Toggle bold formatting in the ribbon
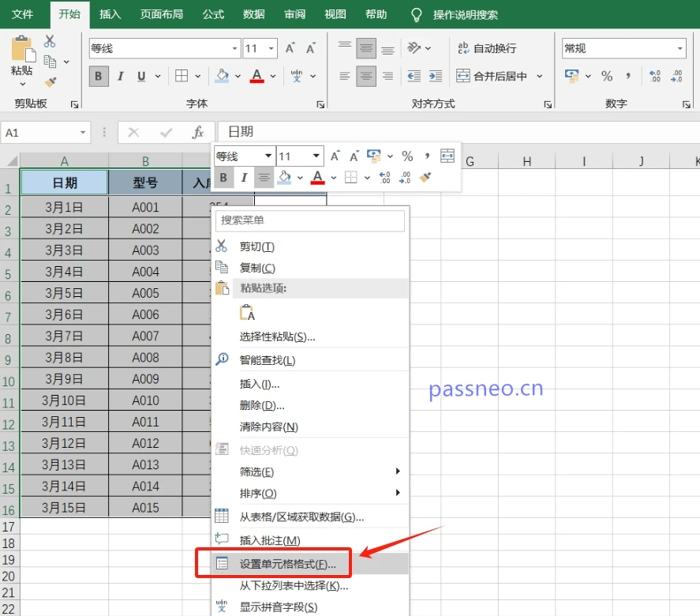700x616 pixels. click(x=97, y=76)
